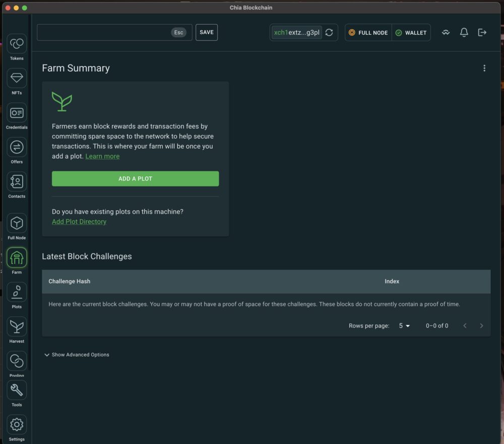This screenshot has height=444, width=504.
Task: Click the logout icon
Action: click(x=482, y=32)
